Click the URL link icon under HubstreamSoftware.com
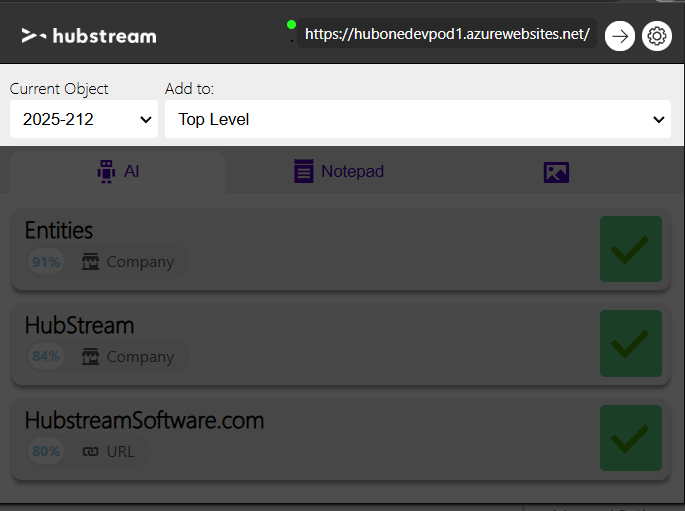This screenshot has height=511, width=685. pos(91,452)
